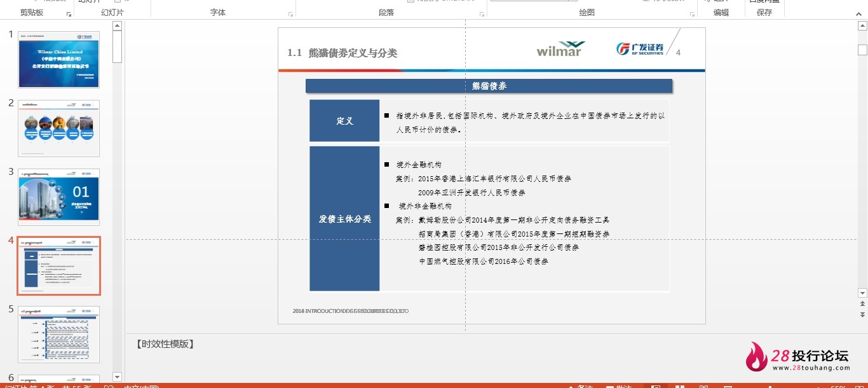868x388 pixels.
Task: Select the 熊猫债券 header bar
Action: 489,86
